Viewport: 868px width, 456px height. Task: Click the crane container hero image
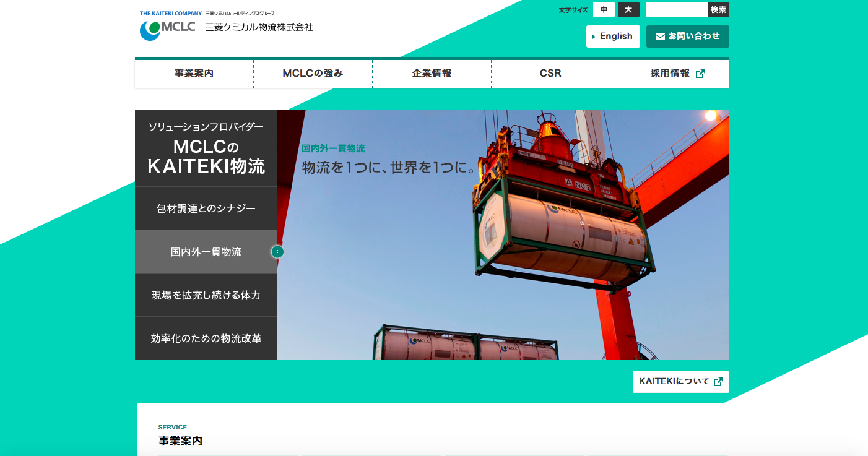pos(503,235)
